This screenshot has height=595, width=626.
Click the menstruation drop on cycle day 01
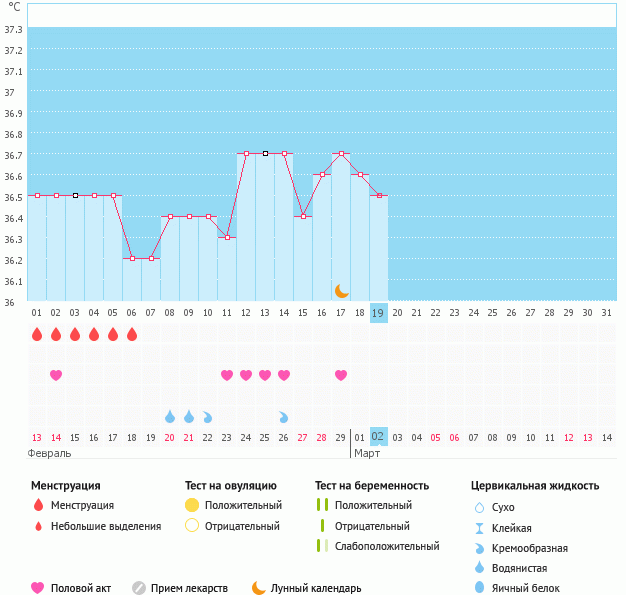37,334
